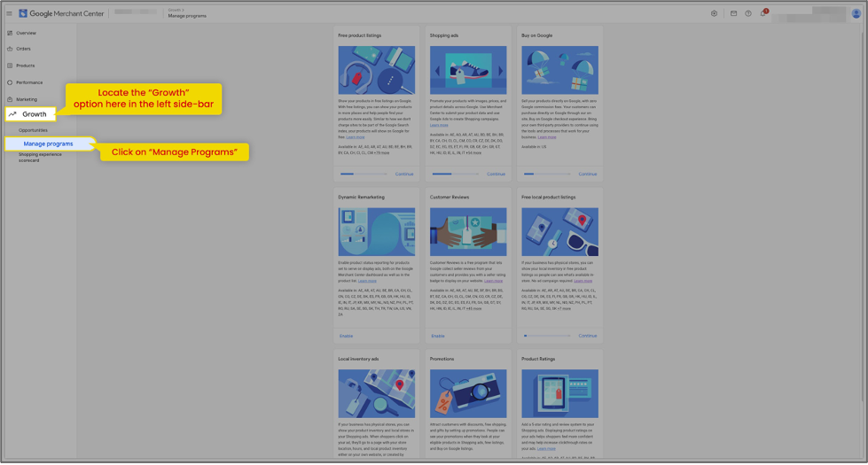Click Learn more in Free product listings
868x465 pixels.
pos(356,137)
